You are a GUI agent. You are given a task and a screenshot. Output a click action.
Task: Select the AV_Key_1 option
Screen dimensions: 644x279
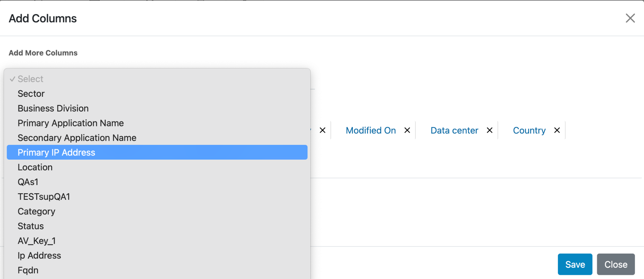(x=37, y=241)
